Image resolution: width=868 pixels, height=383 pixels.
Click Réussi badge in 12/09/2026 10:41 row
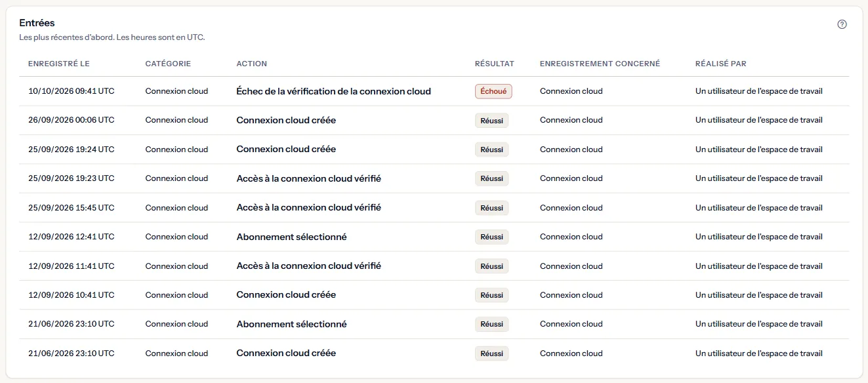[x=491, y=295]
